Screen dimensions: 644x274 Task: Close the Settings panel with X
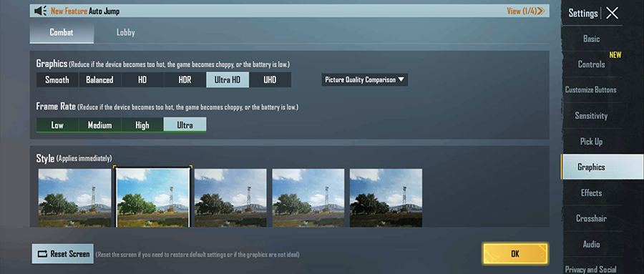(612, 13)
